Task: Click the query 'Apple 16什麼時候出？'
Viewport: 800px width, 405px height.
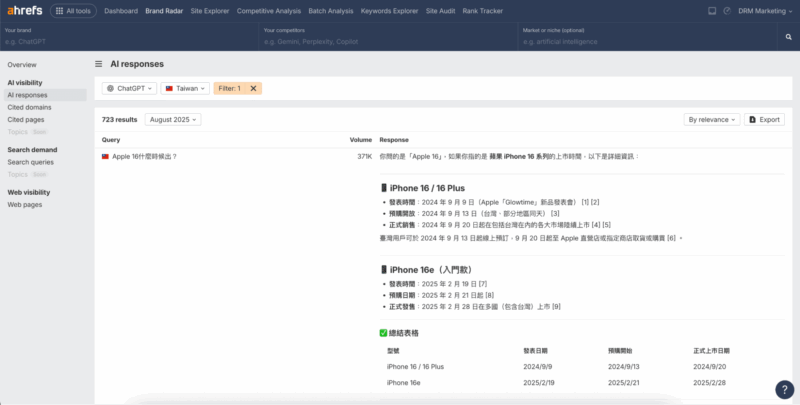Action: pyautogui.click(x=144, y=157)
